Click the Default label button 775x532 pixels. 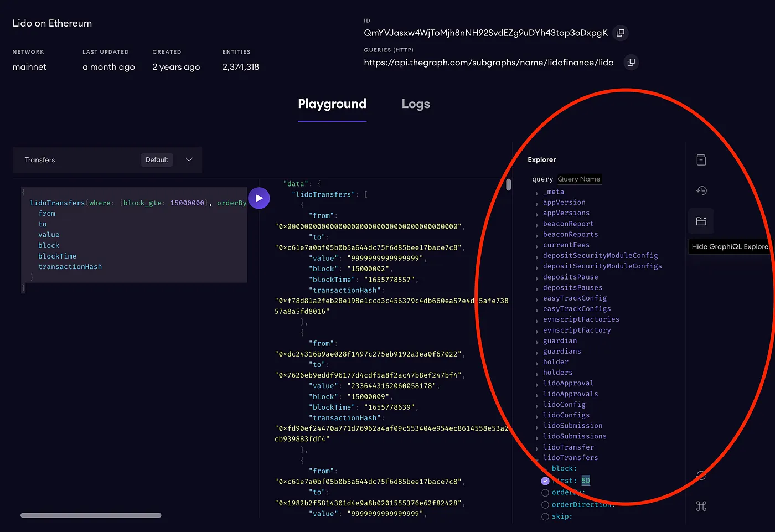tap(157, 160)
